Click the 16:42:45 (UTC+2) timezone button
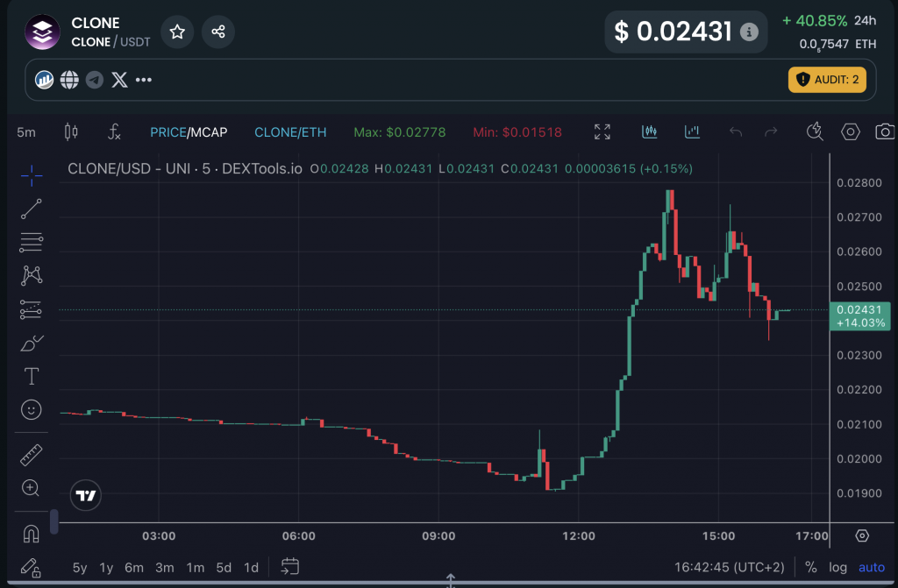This screenshot has height=588, width=898. point(729,567)
